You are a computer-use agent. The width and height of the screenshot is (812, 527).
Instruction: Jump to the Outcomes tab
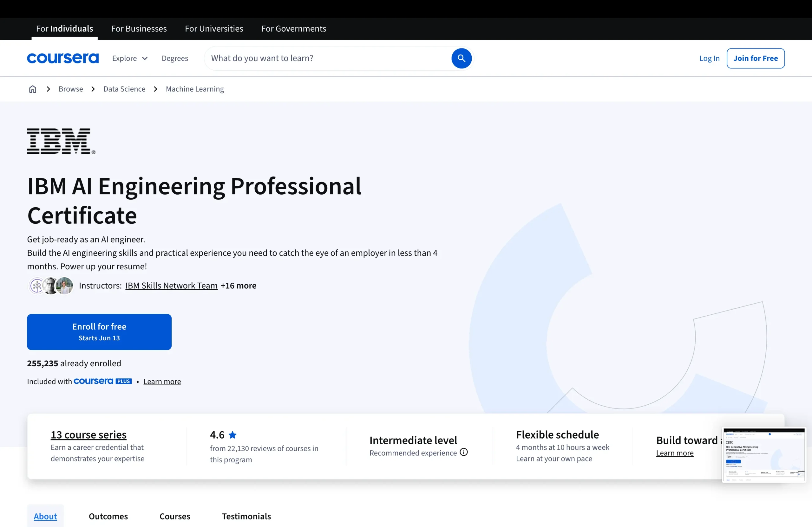[108, 516]
